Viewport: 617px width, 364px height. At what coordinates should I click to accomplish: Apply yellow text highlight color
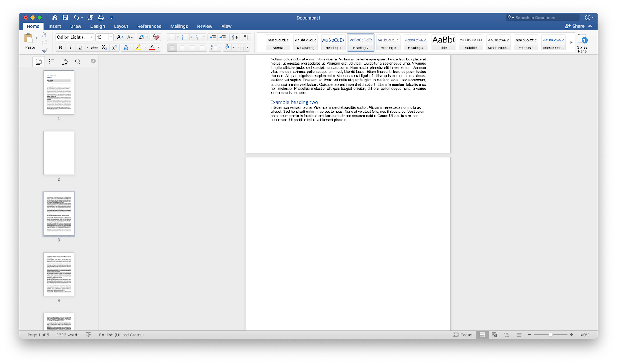click(x=138, y=48)
